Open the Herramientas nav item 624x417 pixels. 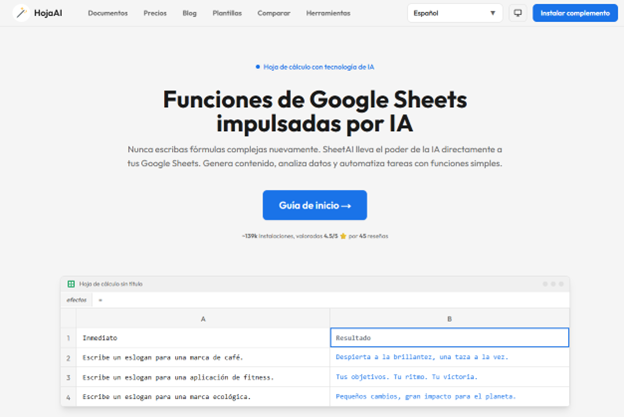point(328,13)
